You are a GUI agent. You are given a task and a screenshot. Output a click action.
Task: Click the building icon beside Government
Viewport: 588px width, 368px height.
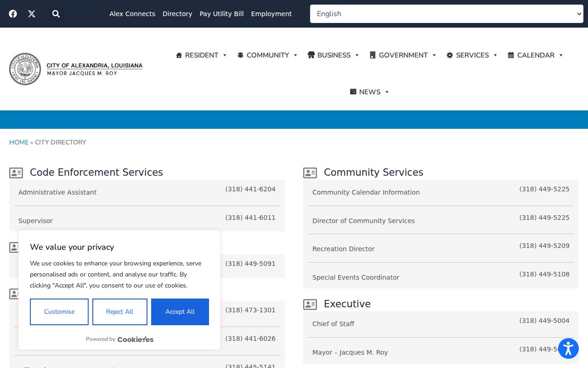point(373,55)
